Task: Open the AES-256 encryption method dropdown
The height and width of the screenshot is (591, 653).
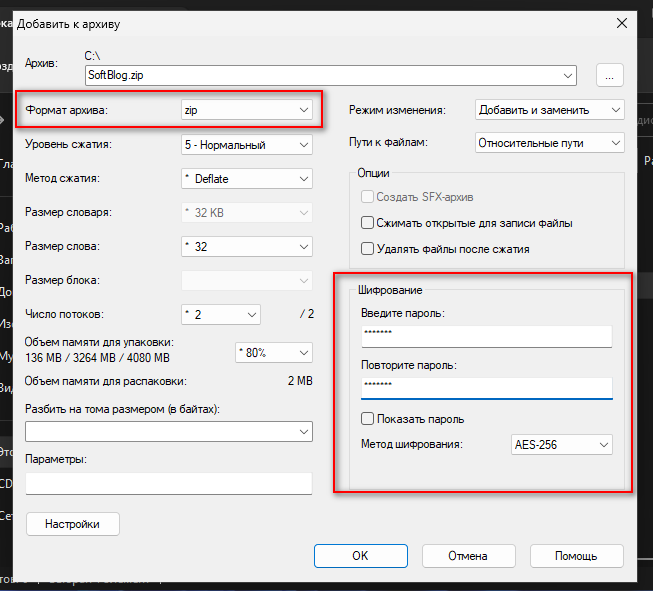Action: point(561,445)
